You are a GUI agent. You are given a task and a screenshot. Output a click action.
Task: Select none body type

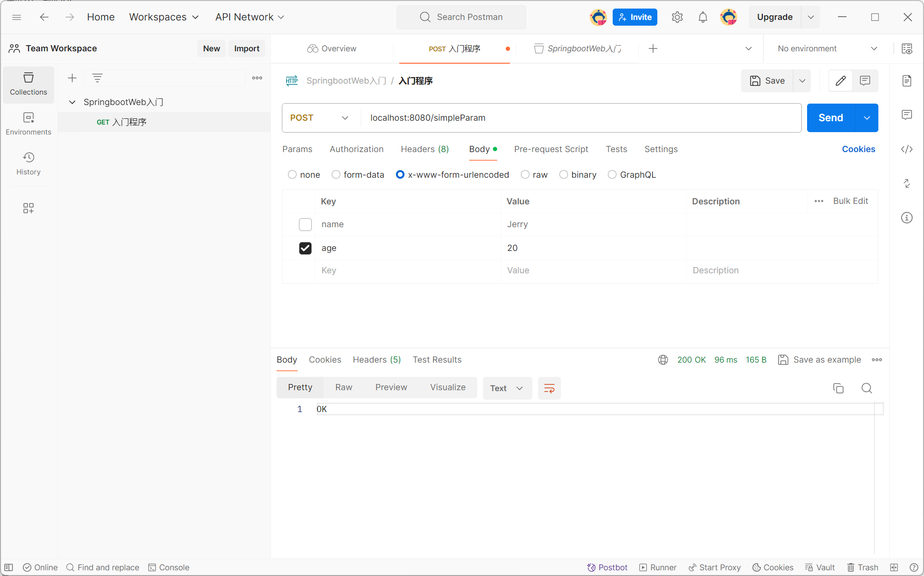point(292,175)
